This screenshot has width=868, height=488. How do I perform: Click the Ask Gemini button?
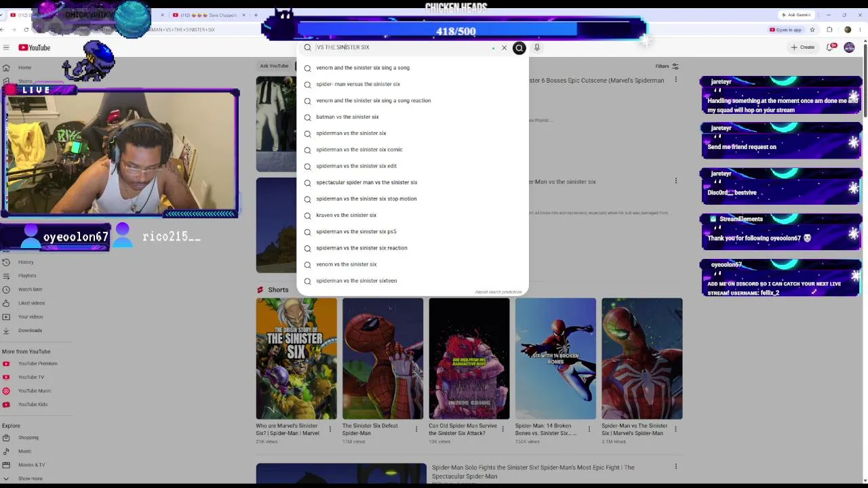tap(796, 15)
